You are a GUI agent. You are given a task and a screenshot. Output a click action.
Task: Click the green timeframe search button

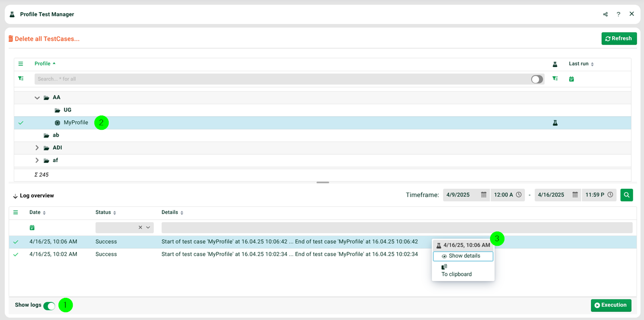pyautogui.click(x=626, y=195)
